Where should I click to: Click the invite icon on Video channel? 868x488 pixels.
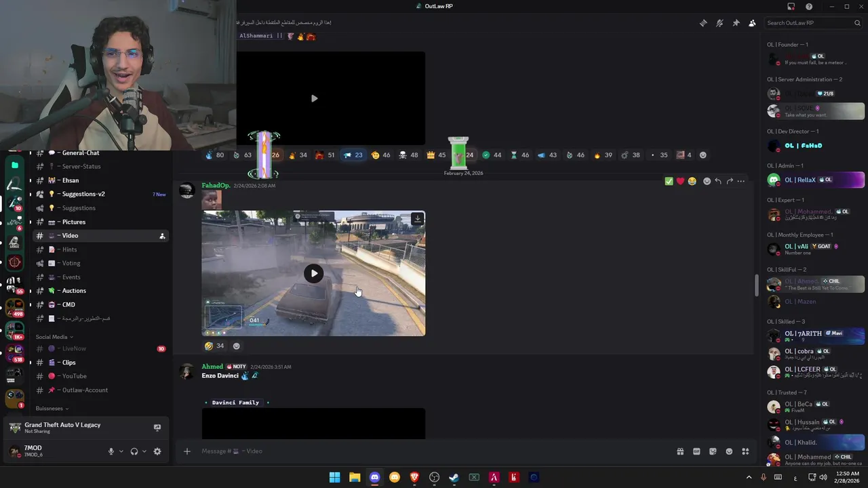[162, 236]
